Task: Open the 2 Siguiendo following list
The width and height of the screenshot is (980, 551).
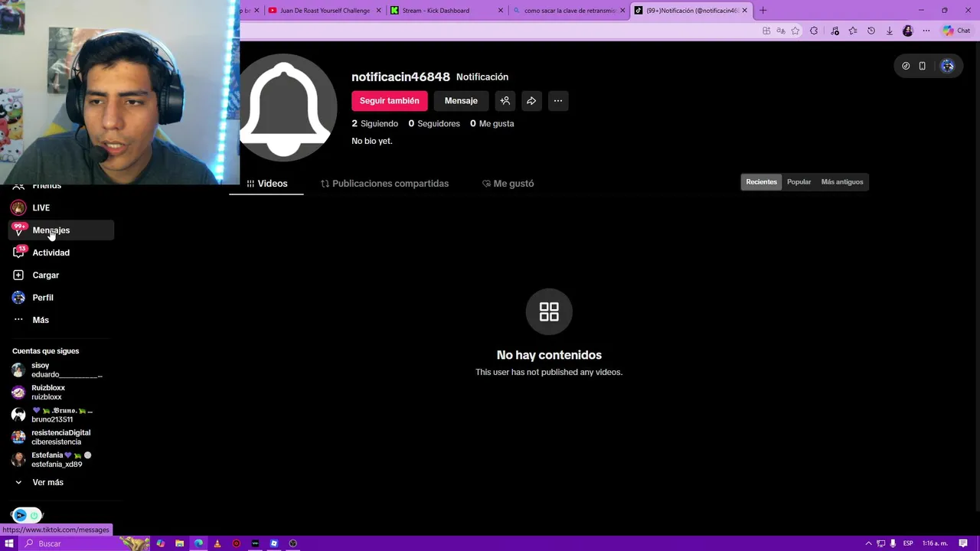Action: (375, 123)
